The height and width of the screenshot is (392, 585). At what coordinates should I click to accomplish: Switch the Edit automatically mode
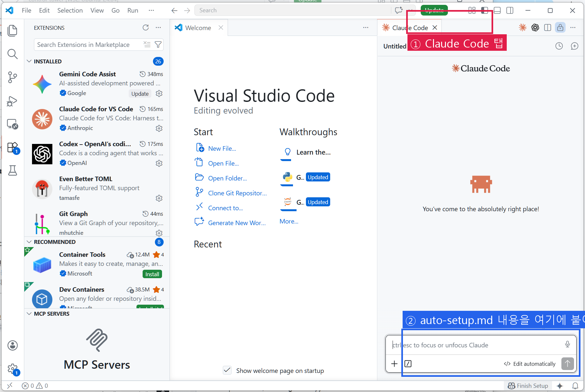(x=530, y=364)
